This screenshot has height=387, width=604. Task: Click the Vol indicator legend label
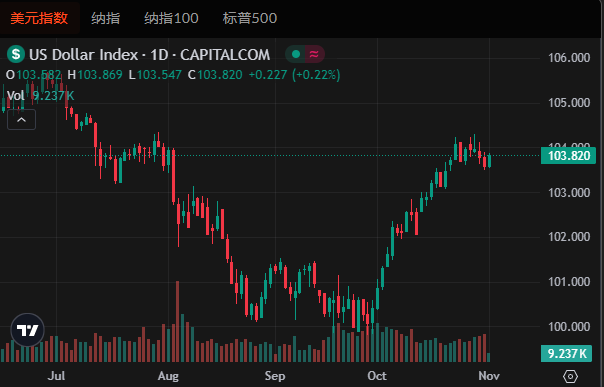tap(15, 95)
